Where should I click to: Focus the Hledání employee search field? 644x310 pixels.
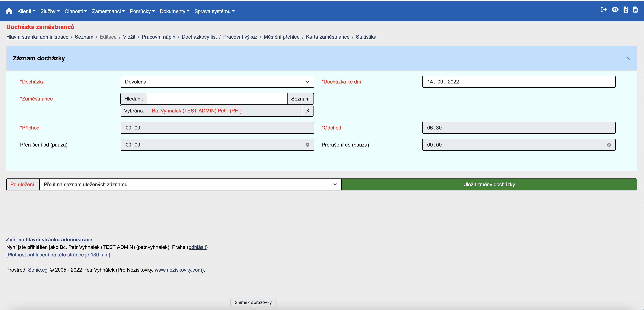click(x=217, y=99)
